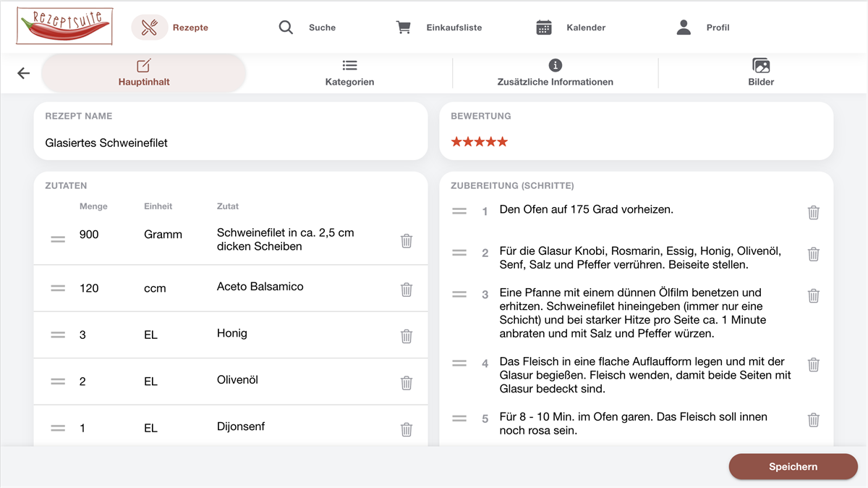Delete step 3 about the Pfanne
Viewport: 868px width, 488px height.
[814, 295]
